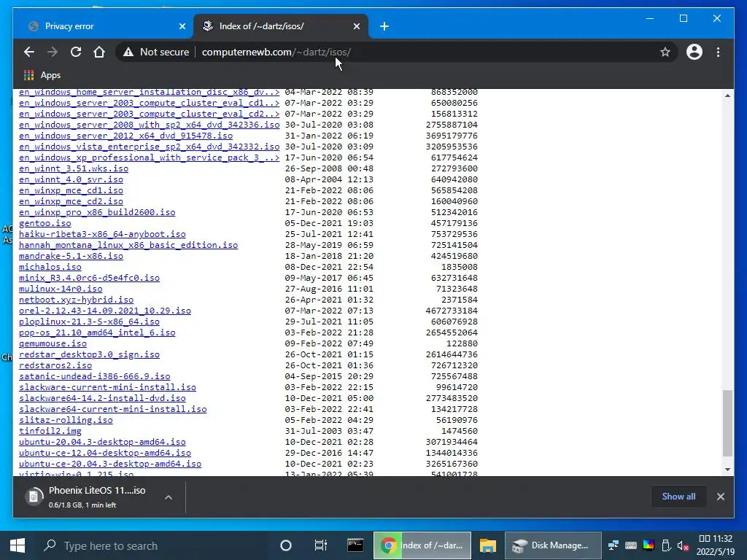
Task: Open the en_winnt_3.51.wks.iso link
Action: pyautogui.click(x=74, y=168)
